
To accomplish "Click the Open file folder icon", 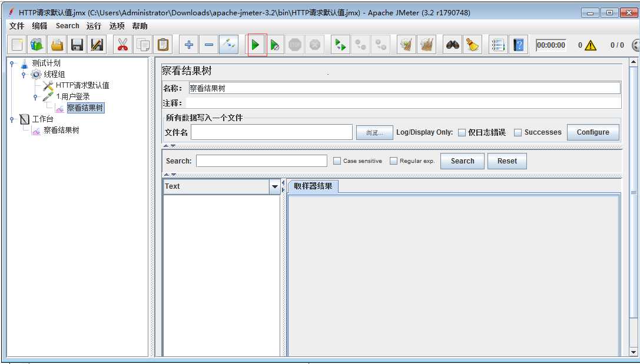I will [57, 45].
